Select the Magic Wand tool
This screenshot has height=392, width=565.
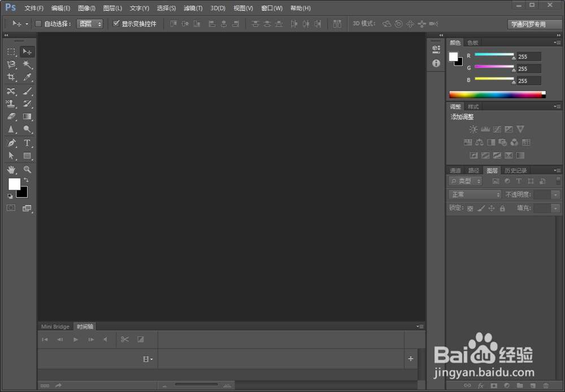[x=27, y=64]
